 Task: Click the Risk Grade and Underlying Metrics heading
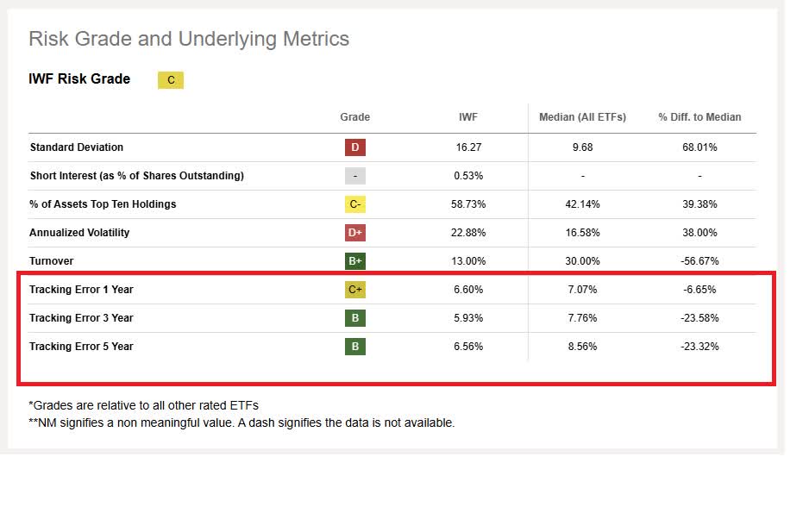pyautogui.click(x=189, y=39)
